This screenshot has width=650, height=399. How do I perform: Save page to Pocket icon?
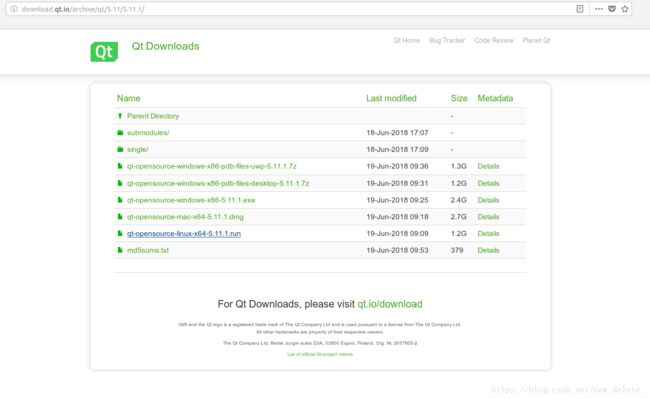pyautogui.click(x=612, y=9)
